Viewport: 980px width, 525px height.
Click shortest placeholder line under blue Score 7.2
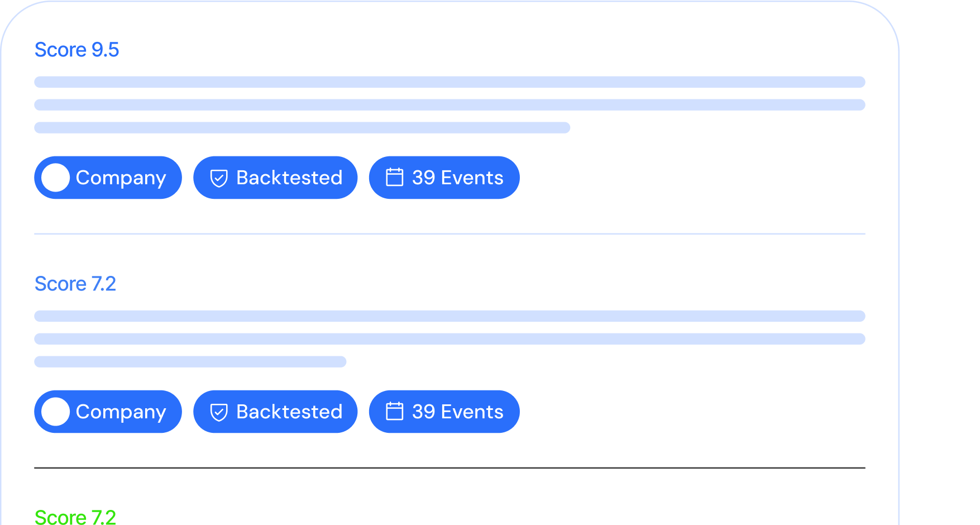(190, 362)
